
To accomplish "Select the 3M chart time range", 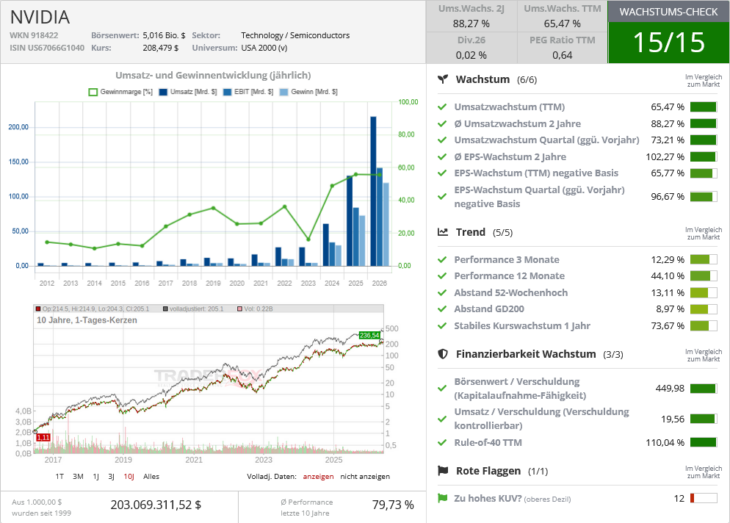I will click(x=78, y=476).
